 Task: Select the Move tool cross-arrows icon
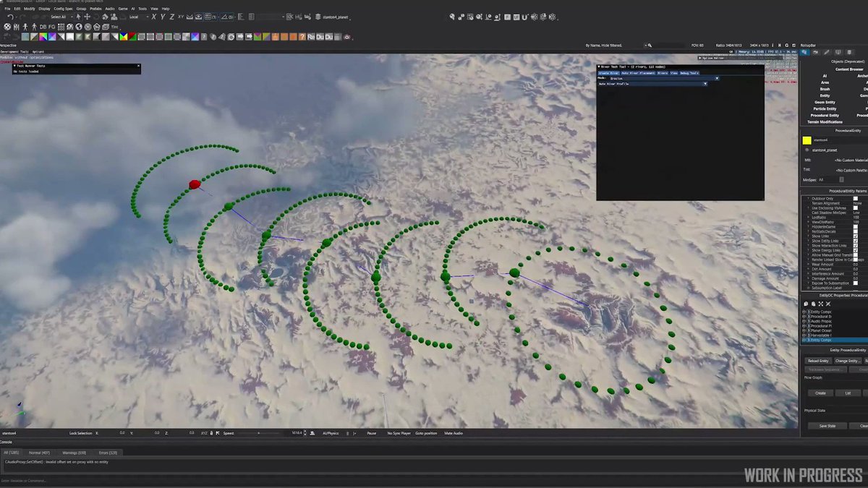coord(88,17)
